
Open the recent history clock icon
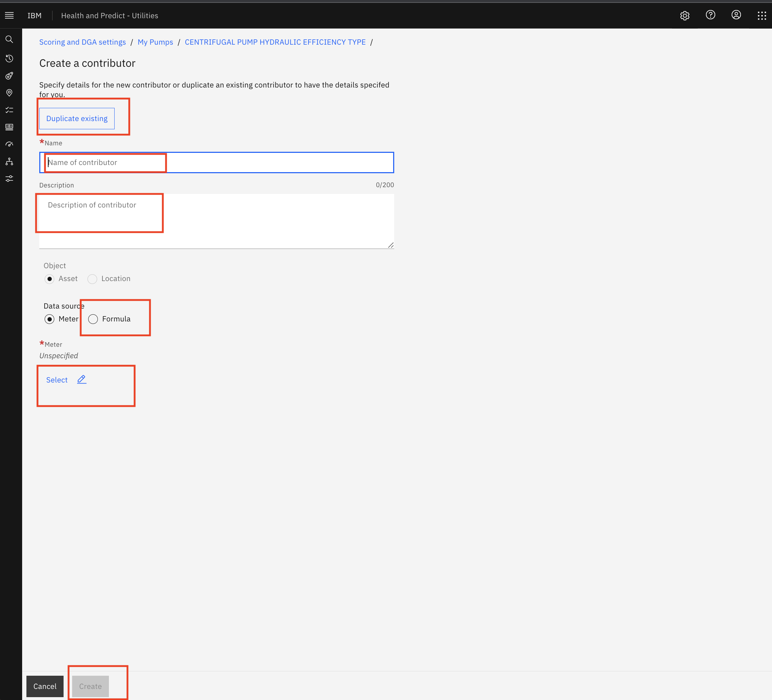[9, 58]
